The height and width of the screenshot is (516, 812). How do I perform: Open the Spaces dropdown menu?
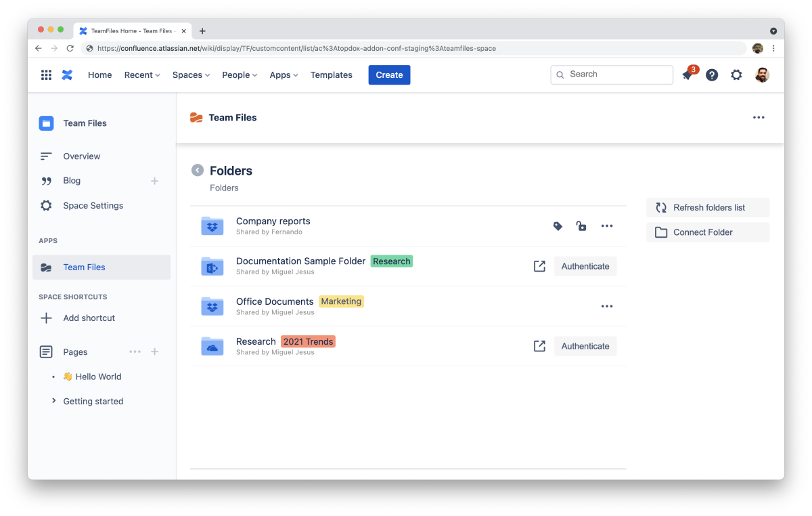(191, 75)
